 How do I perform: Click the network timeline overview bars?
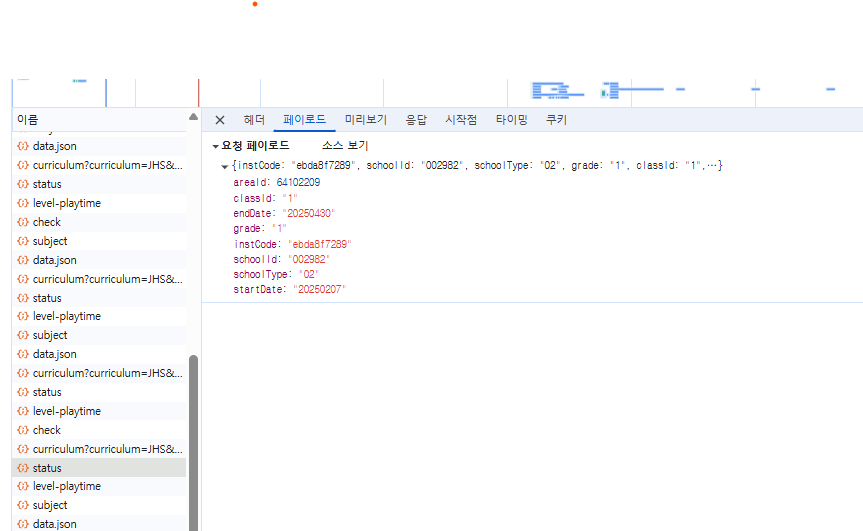[560, 91]
